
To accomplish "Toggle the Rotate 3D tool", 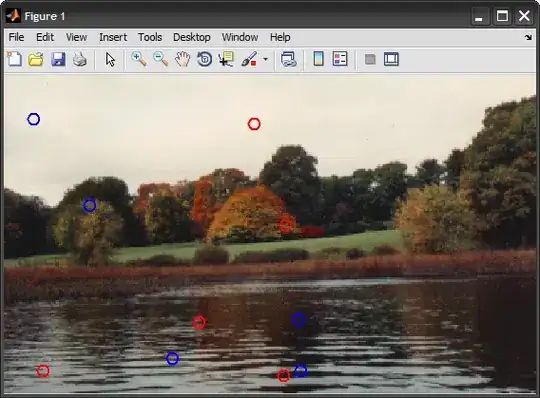I will tap(204, 59).
